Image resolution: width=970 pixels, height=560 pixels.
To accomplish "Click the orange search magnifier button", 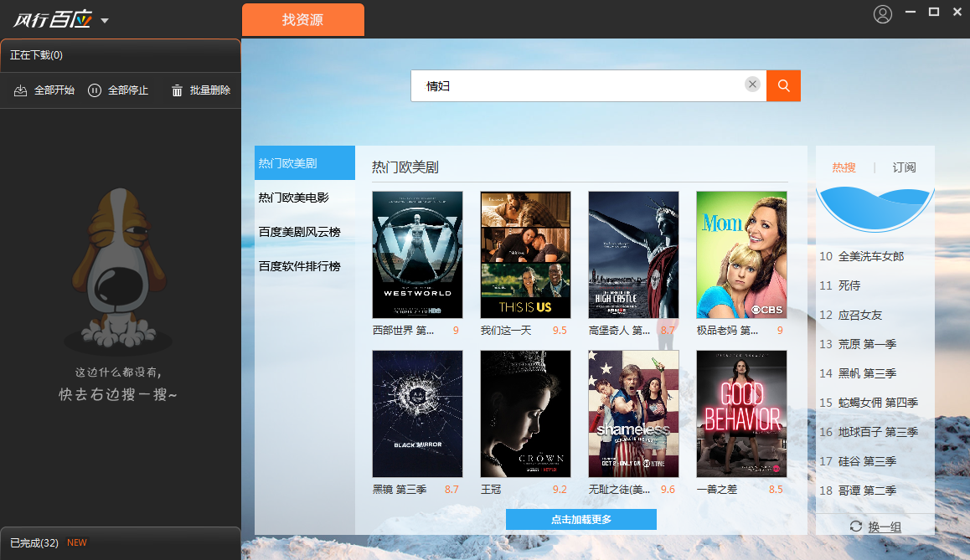I will (783, 86).
